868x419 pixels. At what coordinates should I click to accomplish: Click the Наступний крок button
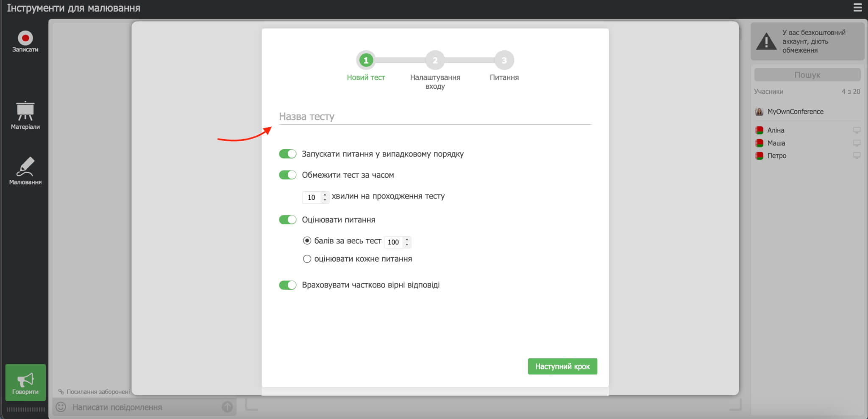pos(562,366)
